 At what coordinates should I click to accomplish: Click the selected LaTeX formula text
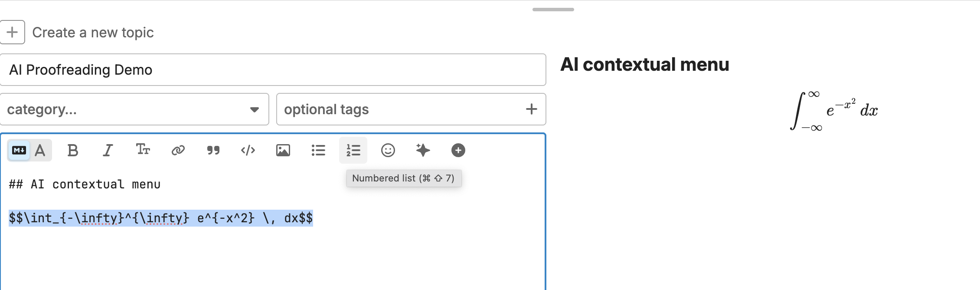(160, 218)
